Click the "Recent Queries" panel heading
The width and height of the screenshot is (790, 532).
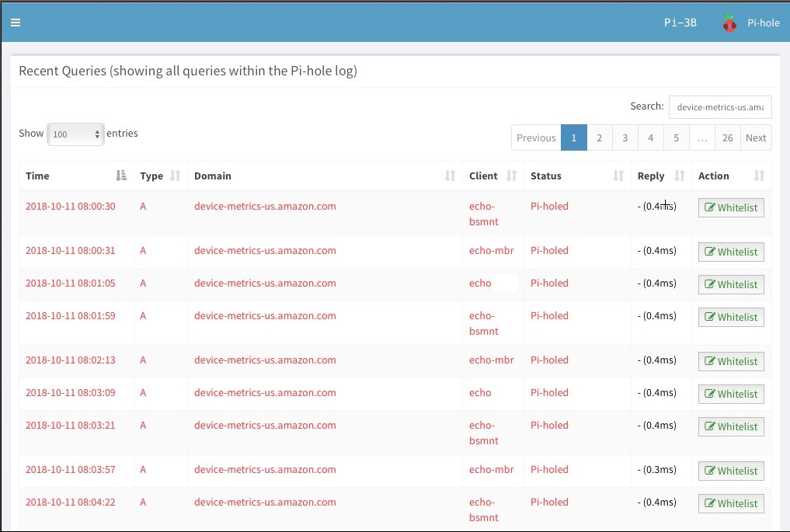188,71
